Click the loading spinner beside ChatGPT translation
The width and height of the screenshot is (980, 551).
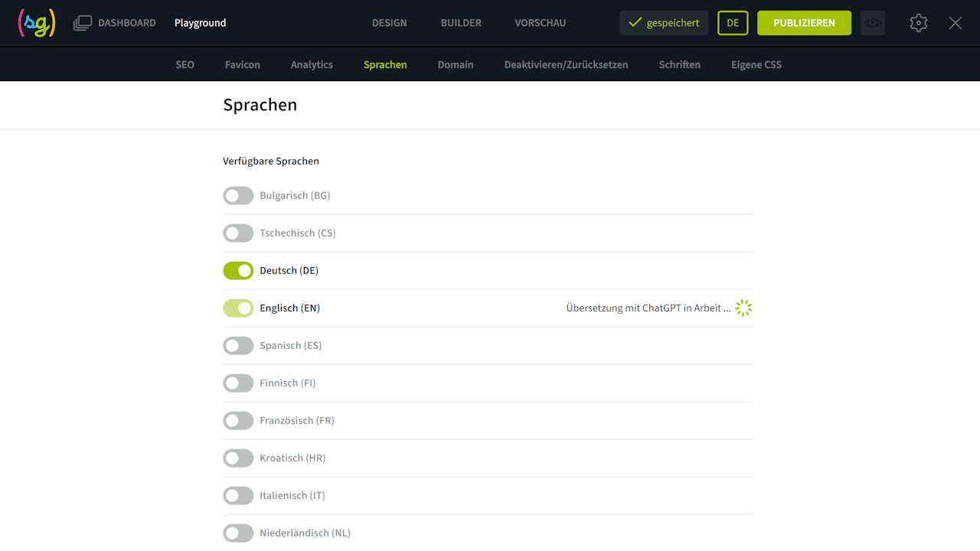(x=743, y=308)
